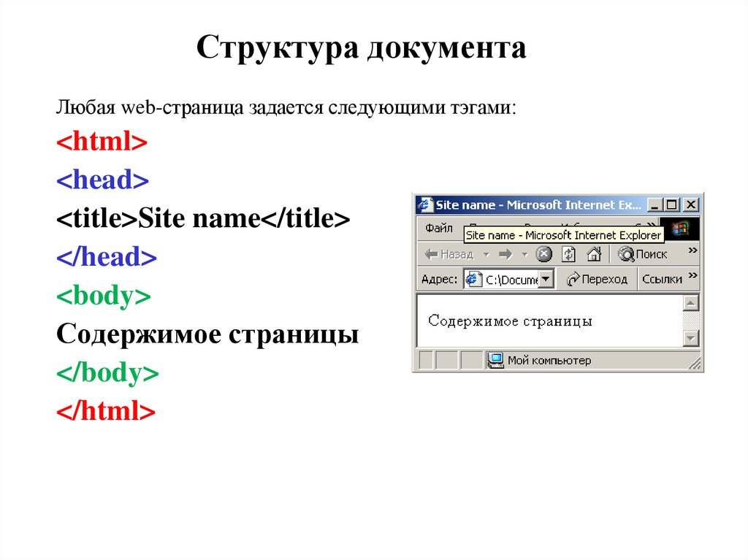Expand the address bar dropdown list
This screenshot has height=560, width=748.
pyautogui.click(x=546, y=279)
